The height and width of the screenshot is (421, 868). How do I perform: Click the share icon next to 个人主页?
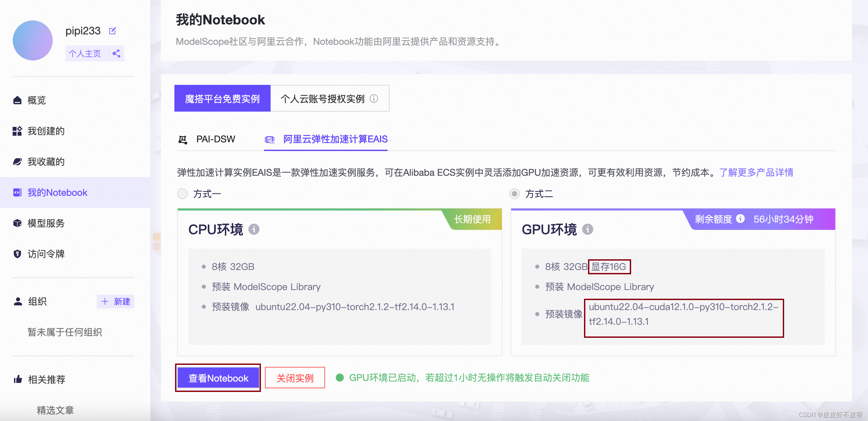click(x=116, y=53)
